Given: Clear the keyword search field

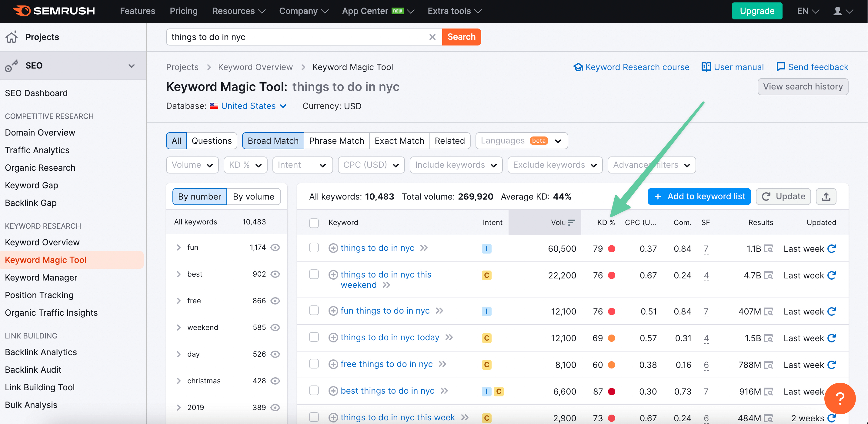Looking at the screenshot, I should pyautogui.click(x=432, y=37).
